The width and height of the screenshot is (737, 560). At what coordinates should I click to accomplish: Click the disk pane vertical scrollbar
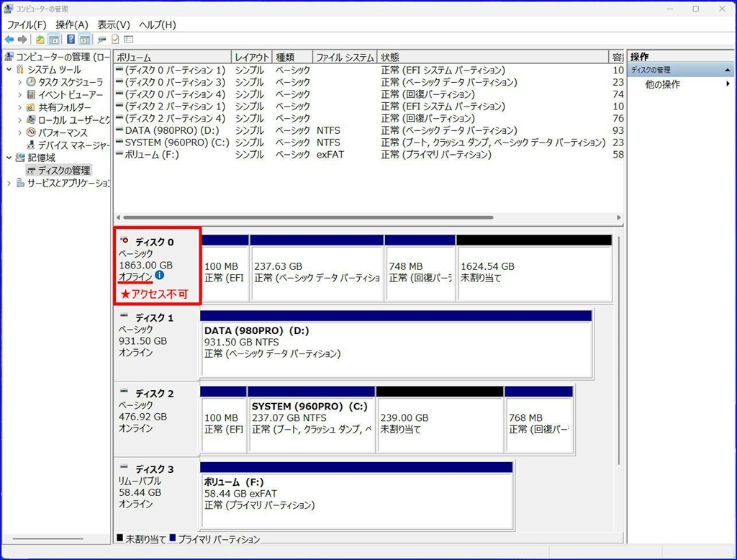(x=619, y=351)
